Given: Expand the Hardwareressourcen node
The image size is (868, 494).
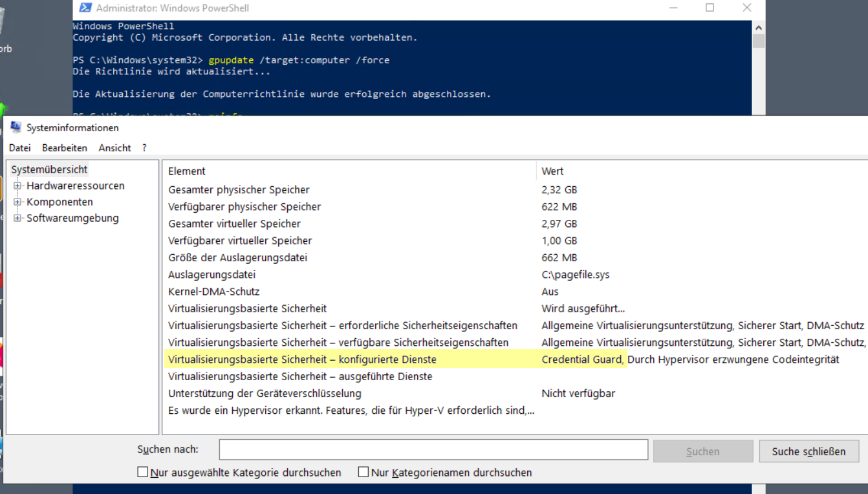Looking at the screenshot, I should tap(17, 186).
